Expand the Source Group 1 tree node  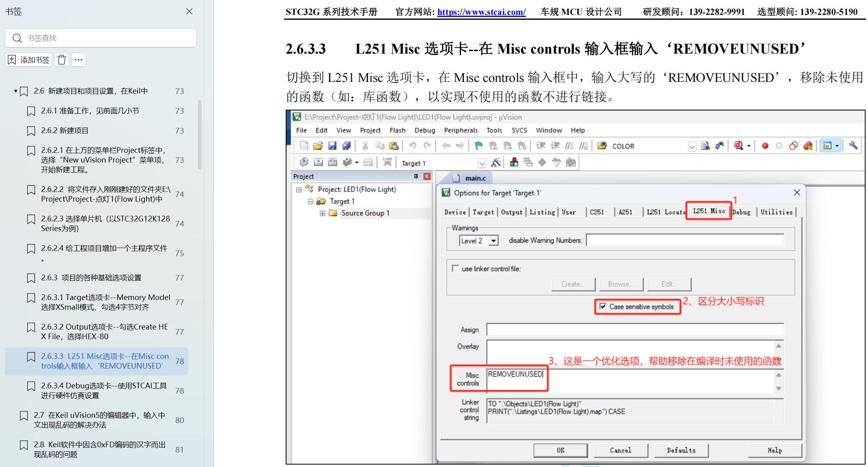tap(322, 213)
